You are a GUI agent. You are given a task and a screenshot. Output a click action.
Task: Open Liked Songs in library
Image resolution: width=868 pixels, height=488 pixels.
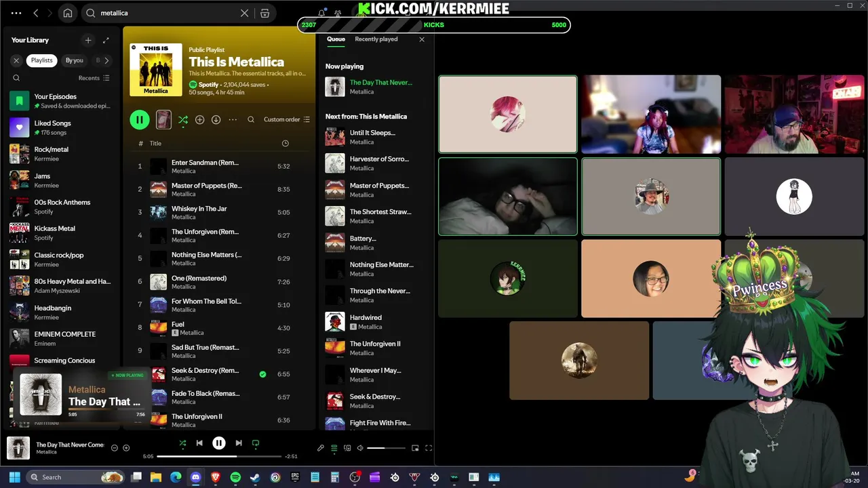[x=61, y=127]
